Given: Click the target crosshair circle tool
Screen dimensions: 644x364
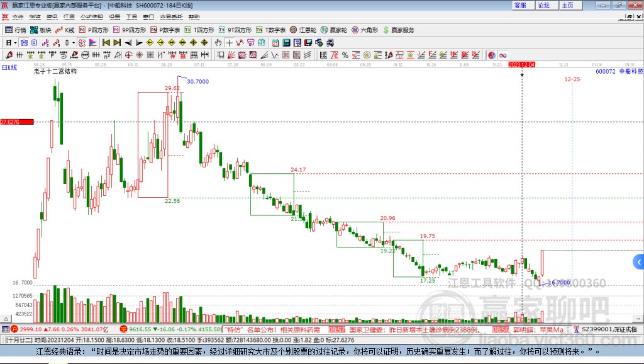Looking at the screenshot, I should [128, 55].
